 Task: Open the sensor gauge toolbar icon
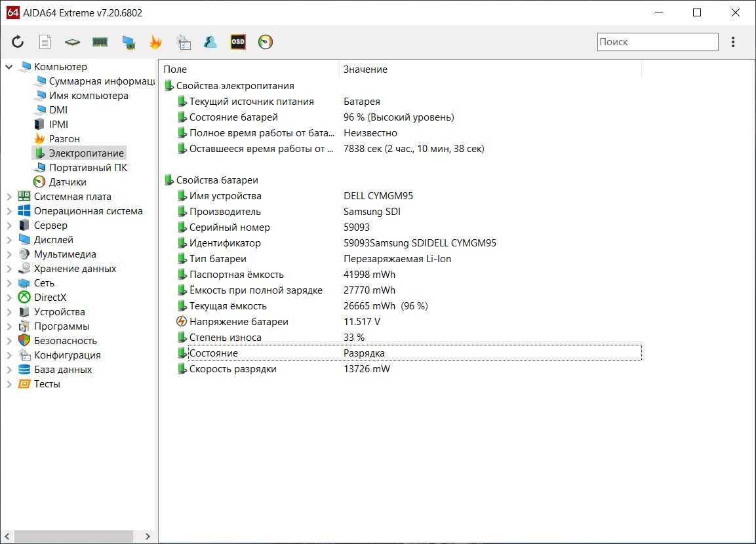click(x=266, y=42)
